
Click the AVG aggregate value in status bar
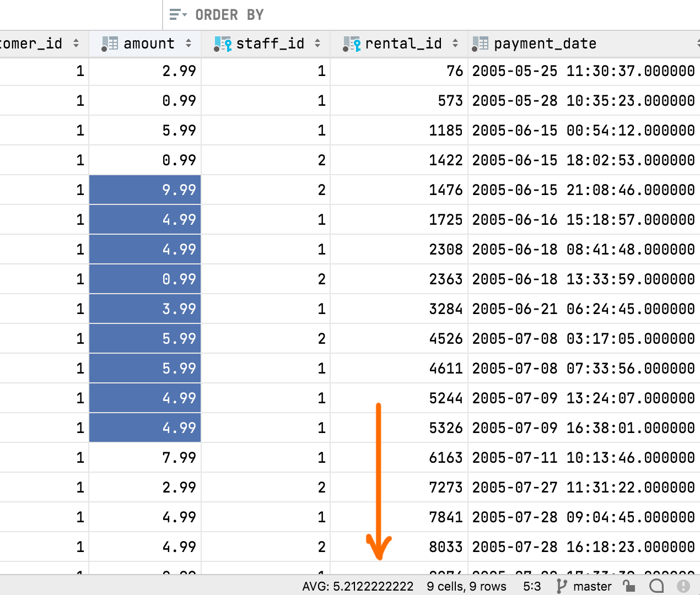(357, 586)
